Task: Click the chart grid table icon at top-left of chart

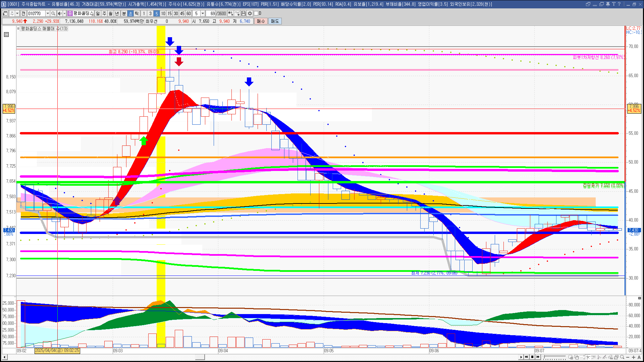Action: pos(6,35)
